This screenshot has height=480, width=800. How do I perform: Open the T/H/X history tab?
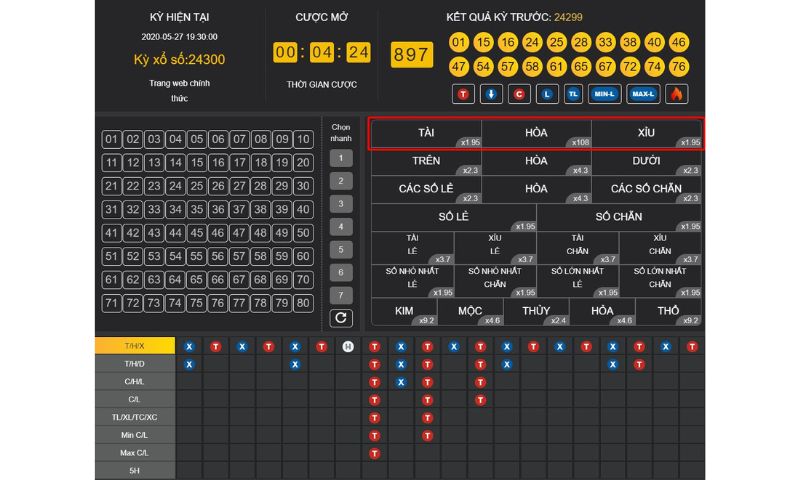point(135,346)
